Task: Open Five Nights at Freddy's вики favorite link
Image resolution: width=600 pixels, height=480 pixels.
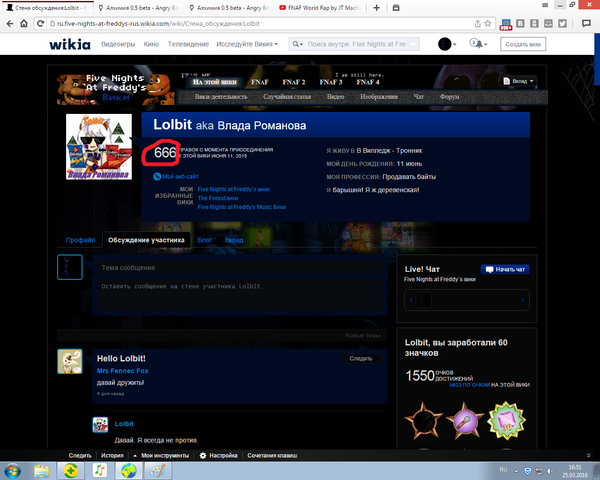Action: [x=233, y=189]
